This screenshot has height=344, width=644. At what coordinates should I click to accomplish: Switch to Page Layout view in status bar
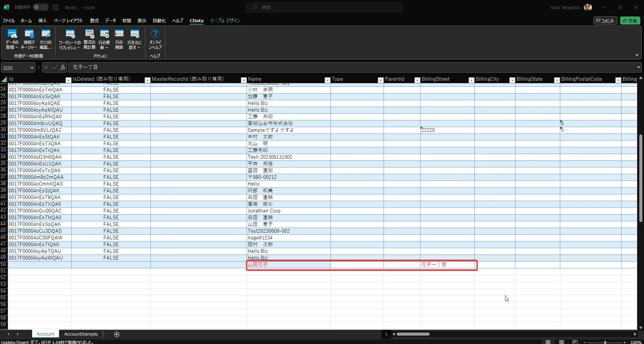(562, 342)
